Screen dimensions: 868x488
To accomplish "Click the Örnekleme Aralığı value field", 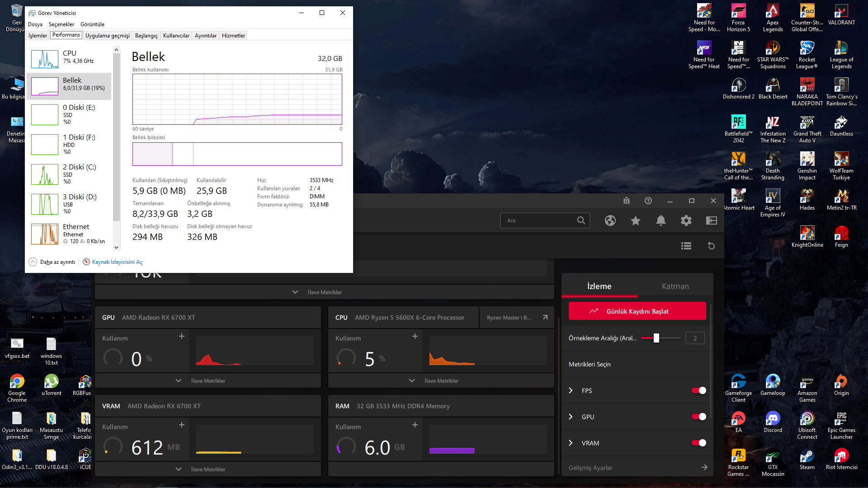I will coord(695,338).
